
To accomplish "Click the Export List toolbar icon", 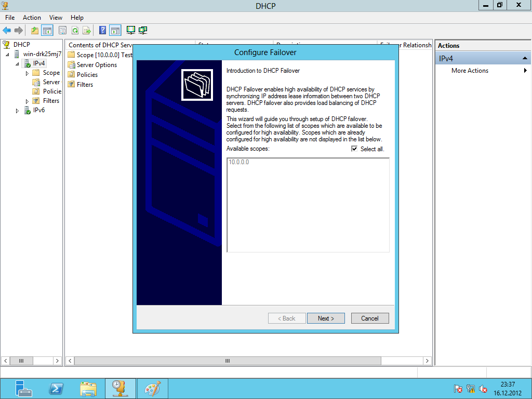I will coord(87,31).
